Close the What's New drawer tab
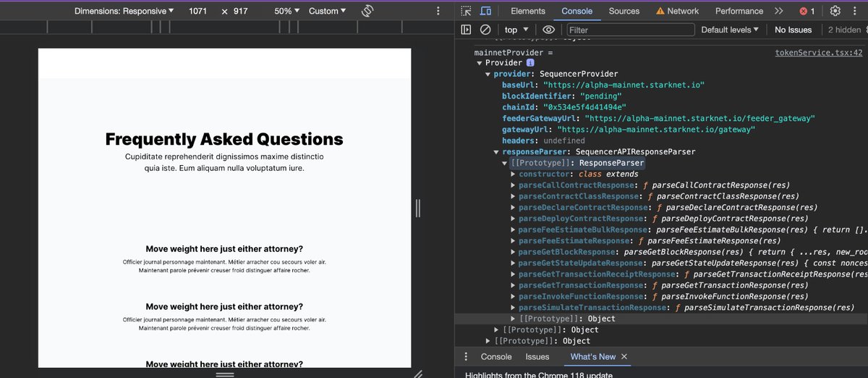The image size is (868, 378). (x=624, y=356)
